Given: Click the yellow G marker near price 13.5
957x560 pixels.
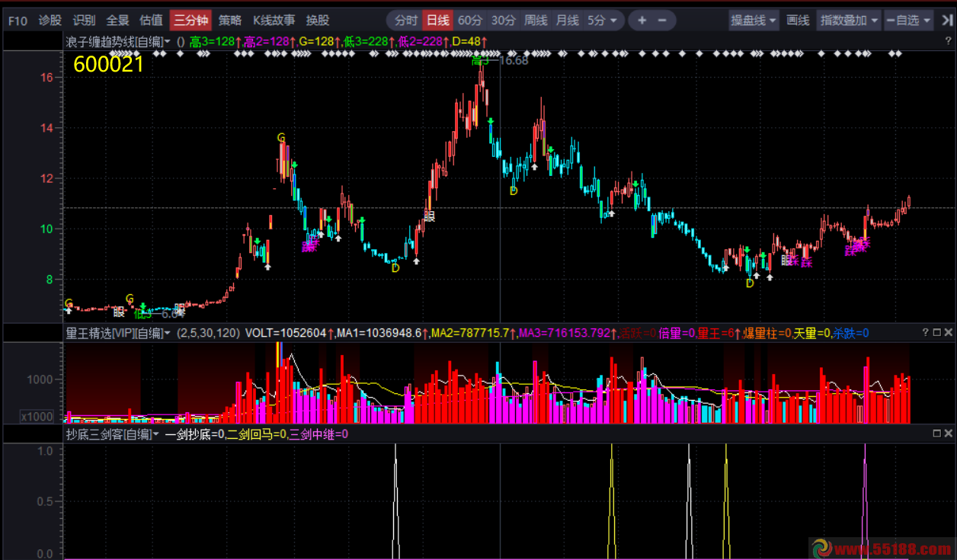Looking at the screenshot, I should pyautogui.click(x=281, y=138).
